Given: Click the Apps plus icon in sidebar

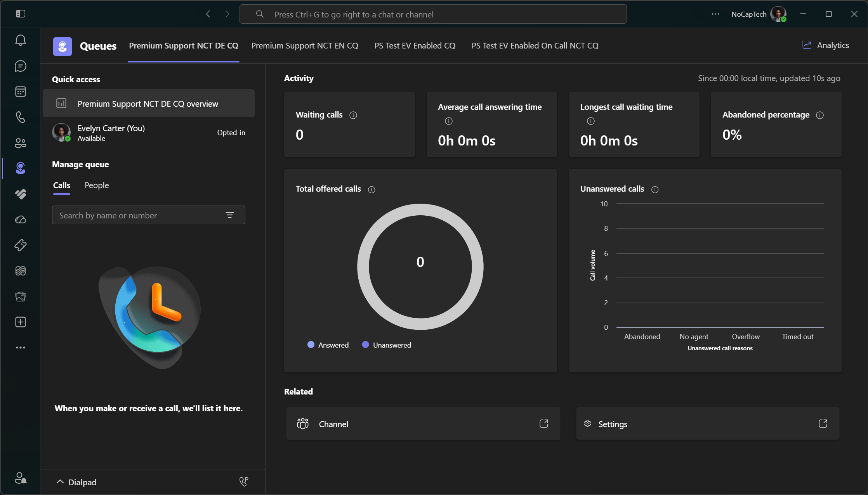Looking at the screenshot, I should pos(21,322).
